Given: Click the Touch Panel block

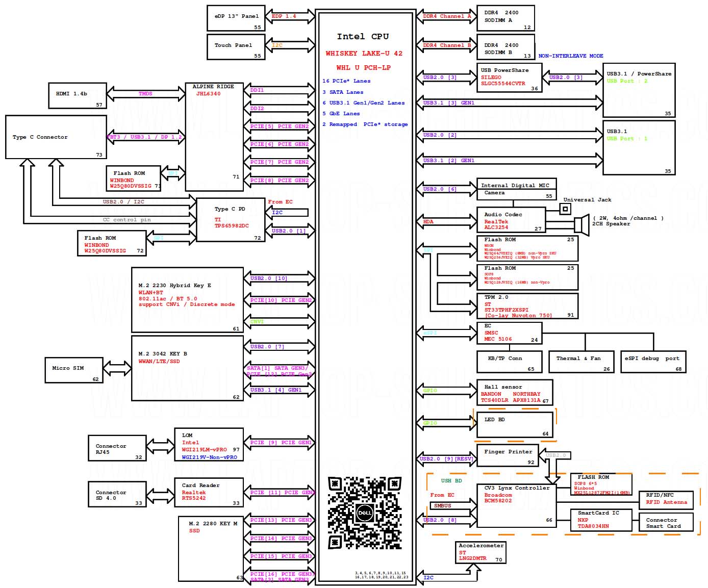Looking at the screenshot, I should click(236, 47).
